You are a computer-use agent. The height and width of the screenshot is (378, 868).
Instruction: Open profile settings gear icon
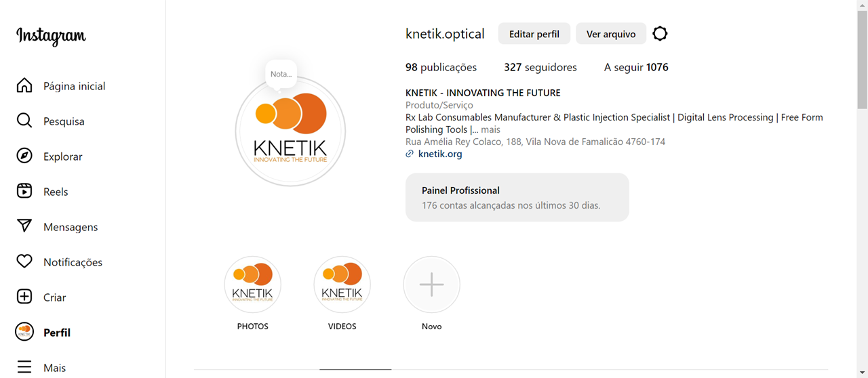(x=660, y=34)
